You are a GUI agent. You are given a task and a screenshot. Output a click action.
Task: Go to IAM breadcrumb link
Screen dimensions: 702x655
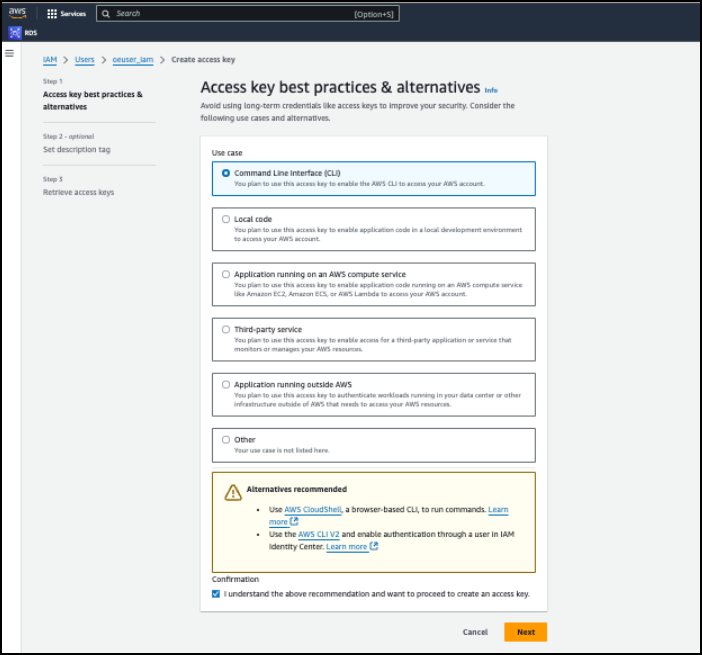tap(50, 60)
